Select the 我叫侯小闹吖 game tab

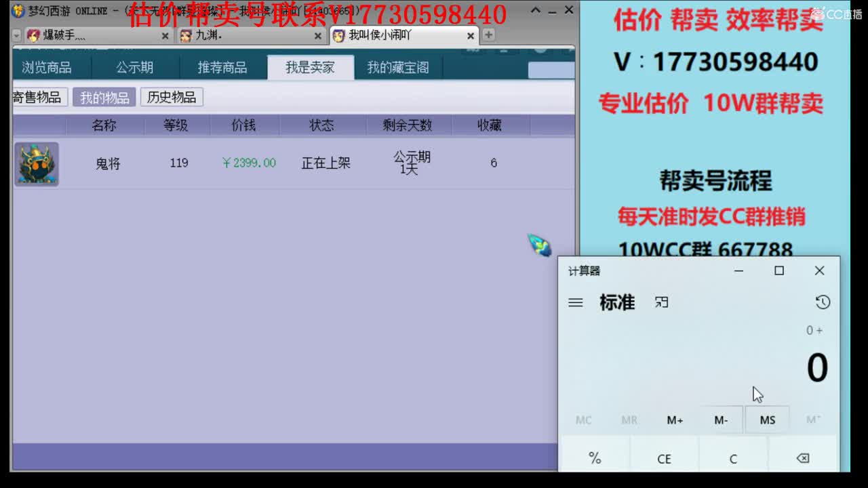tap(403, 35)
